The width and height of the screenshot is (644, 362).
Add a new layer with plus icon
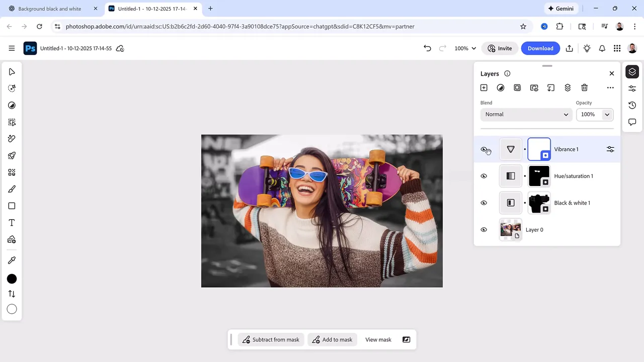(484, 88)
